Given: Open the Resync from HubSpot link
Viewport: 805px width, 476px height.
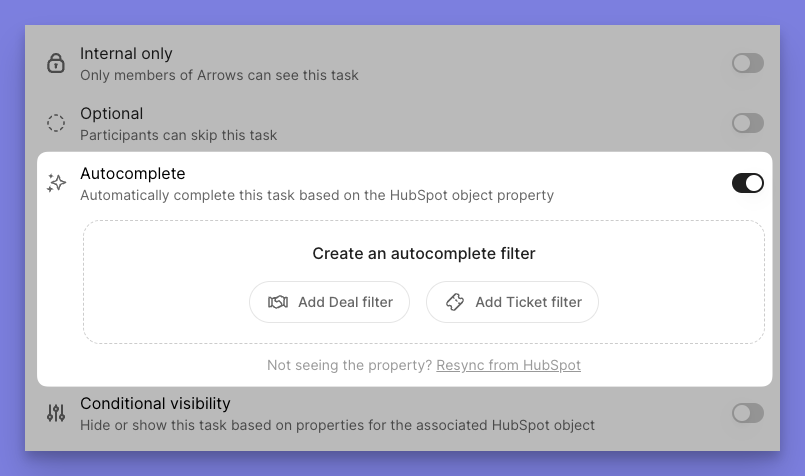Looking at the screenshot, I should (x=508, y=365).
